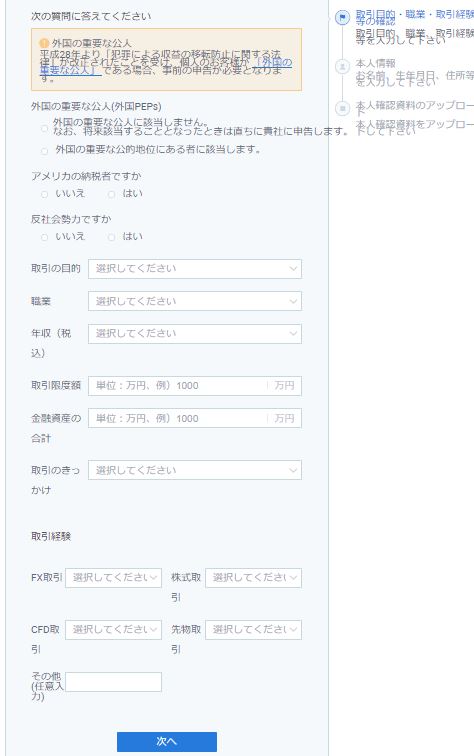The image size is (474, 756).
Task: Open the 株式取引 experience dropdown
Action: pos(253,578)
